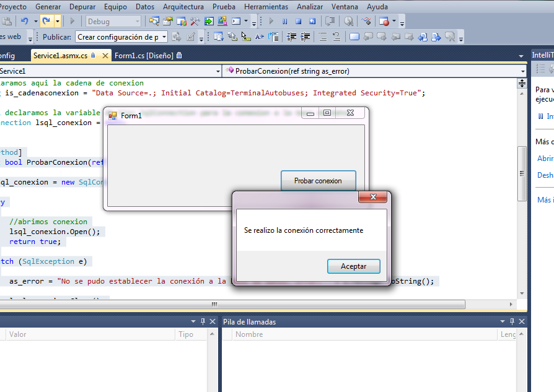Image resolution: width=554 pixels, height=392 pixels.
Task: Increase indent using the toolbar icon
Action: click(x=304, y=37)
